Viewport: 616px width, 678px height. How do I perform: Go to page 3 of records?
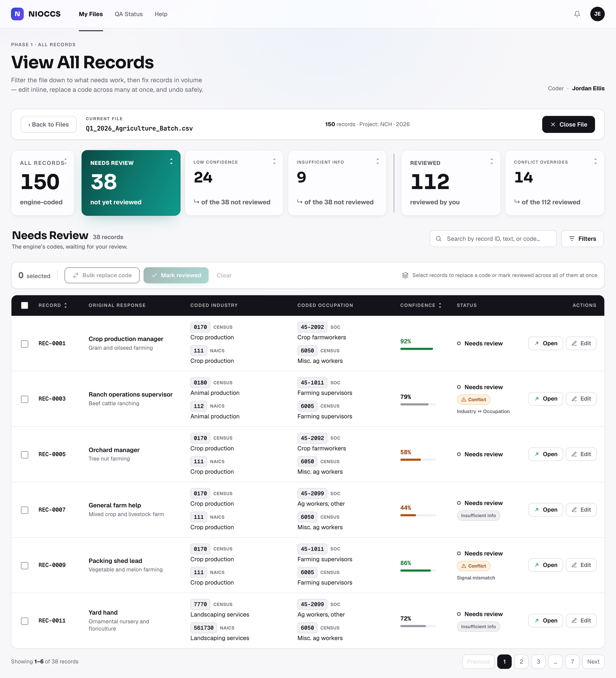[x=538, y=662]
